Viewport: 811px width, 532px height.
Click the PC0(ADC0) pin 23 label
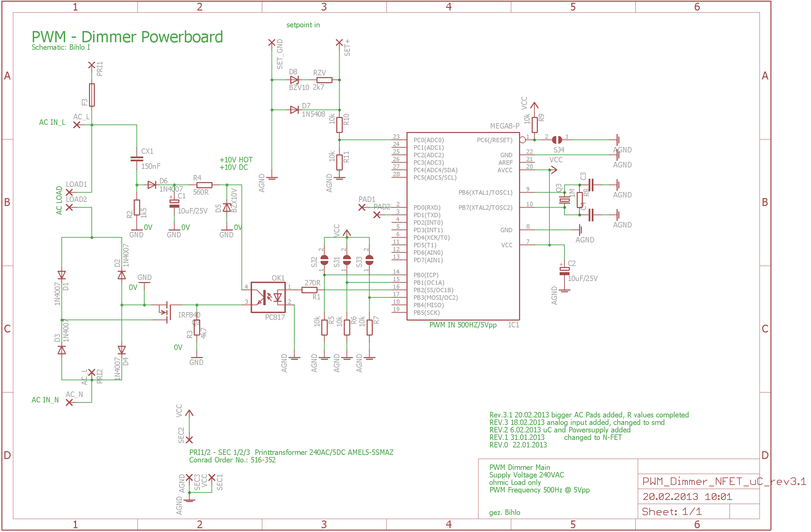point(429,140)
